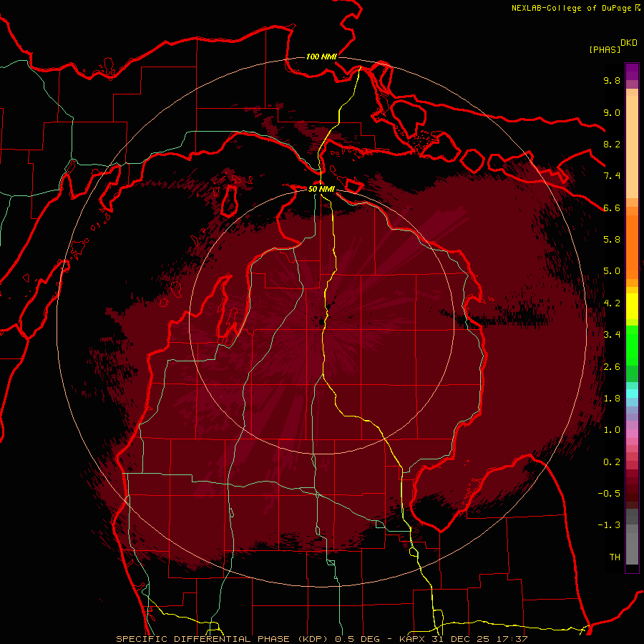
Task: Click the yellow segment of the color bar
Action: coord(632,306)
